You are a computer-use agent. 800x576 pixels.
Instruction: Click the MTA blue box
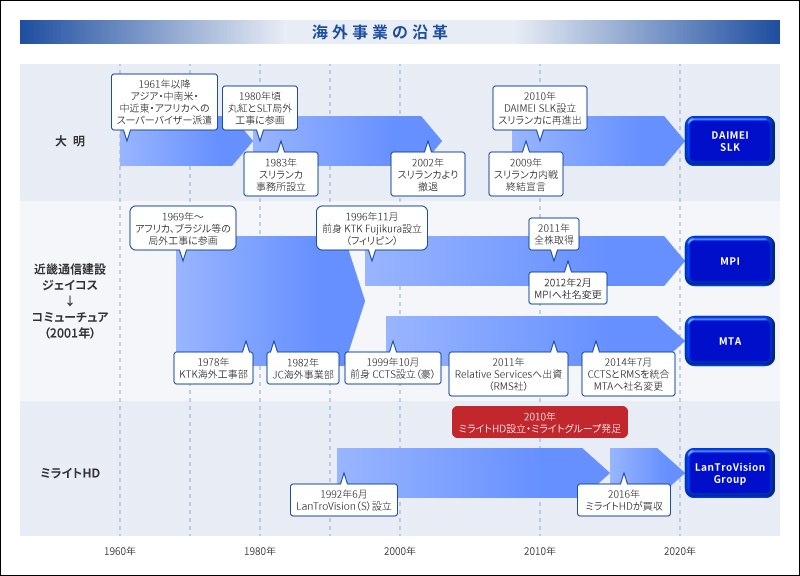point(730,341)
